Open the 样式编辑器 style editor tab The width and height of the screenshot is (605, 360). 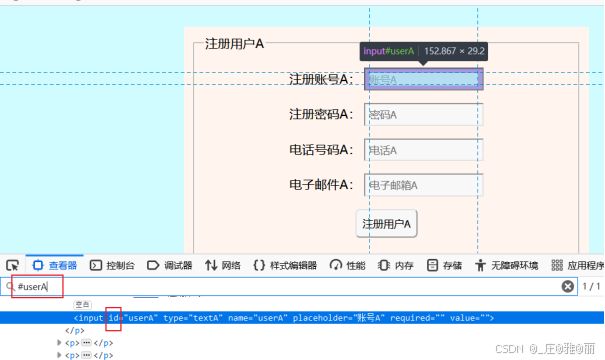[x=285, y=265]
